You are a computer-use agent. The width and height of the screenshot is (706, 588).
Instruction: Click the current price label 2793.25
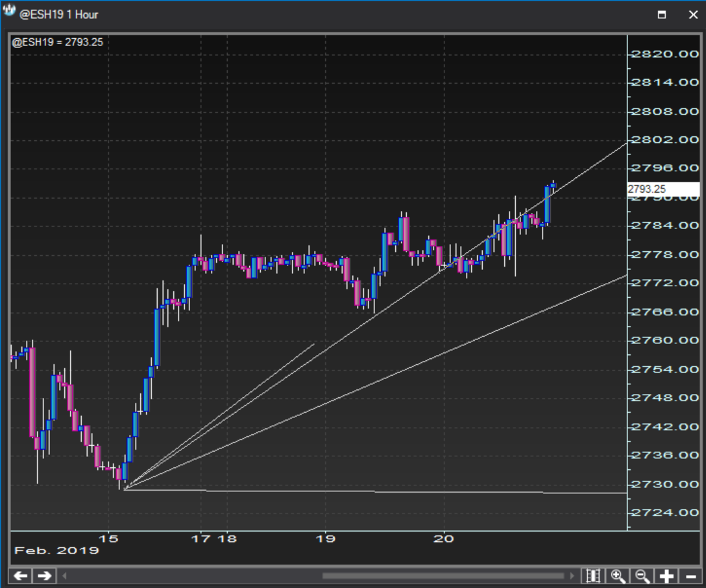pyautogui.click(x=663, y=189)
